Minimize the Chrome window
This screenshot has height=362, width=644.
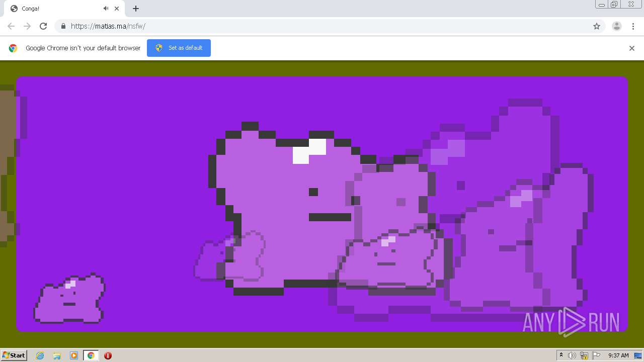(602, 4)
